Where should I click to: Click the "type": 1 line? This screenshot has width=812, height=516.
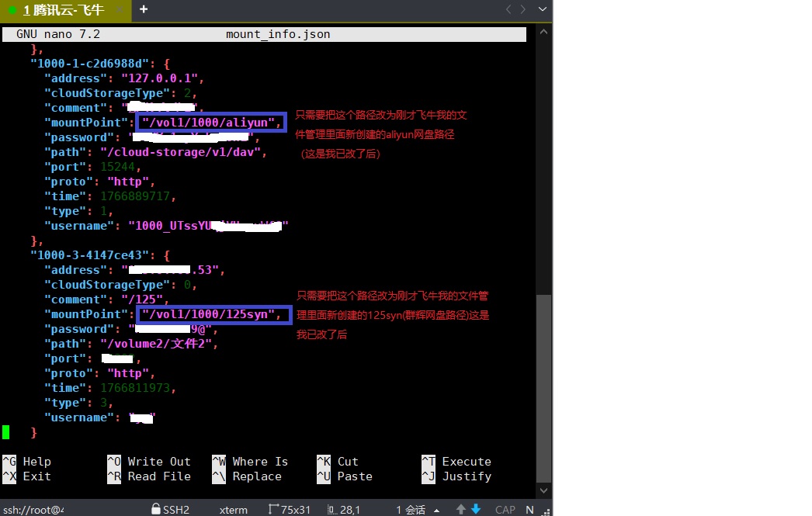(78, 211)
